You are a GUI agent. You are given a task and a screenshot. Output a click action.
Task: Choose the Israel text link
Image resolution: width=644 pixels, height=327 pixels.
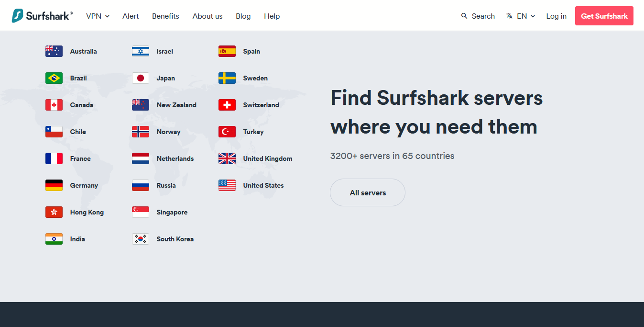[x=165, y=51]
